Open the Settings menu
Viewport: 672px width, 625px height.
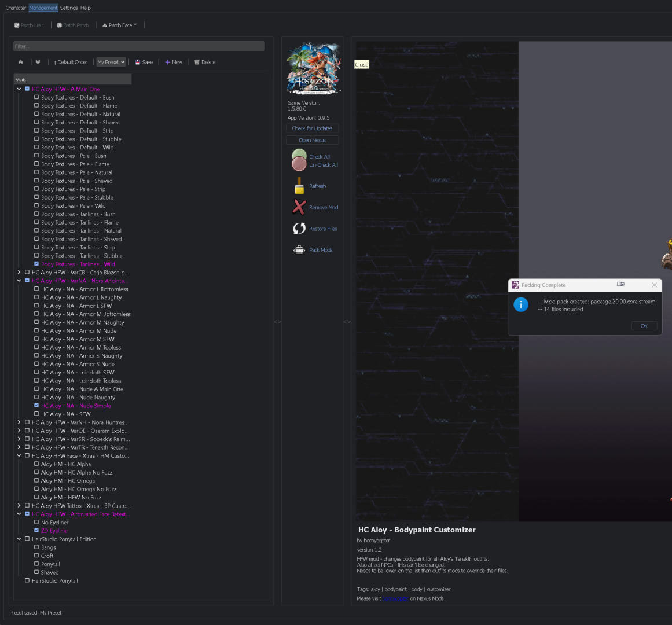pos(69,8)
